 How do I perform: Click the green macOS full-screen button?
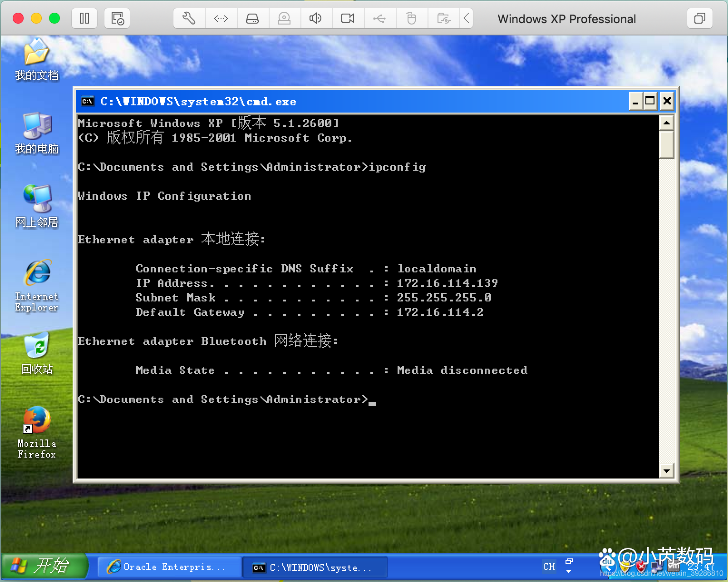(x=54, y=18)
